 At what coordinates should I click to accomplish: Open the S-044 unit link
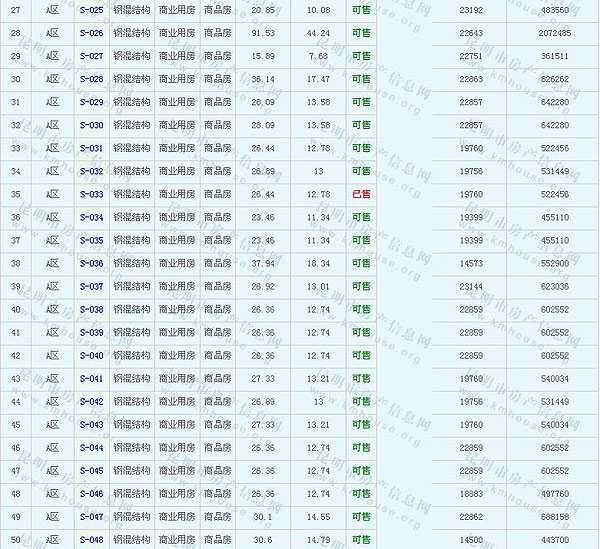coord(91,448)
